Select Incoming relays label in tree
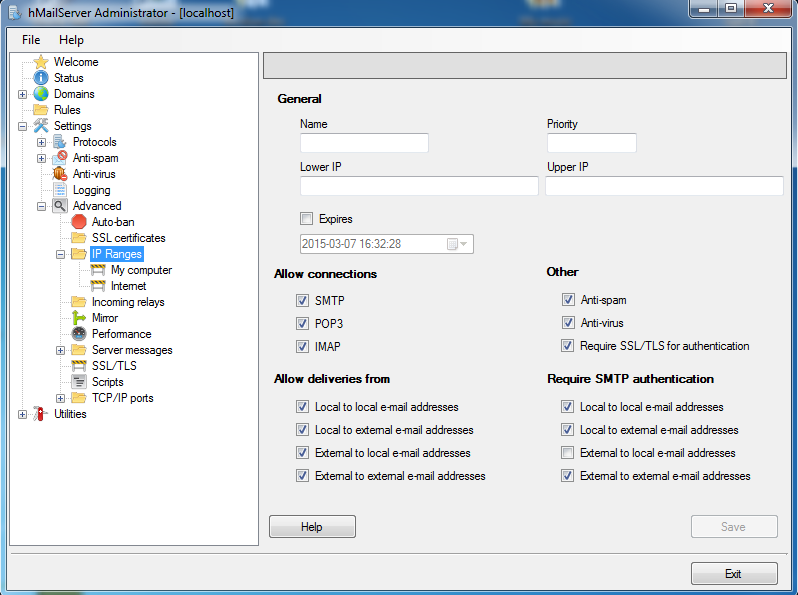The width and height of the screenshot is (798, 595). click(x=128, y=302)
